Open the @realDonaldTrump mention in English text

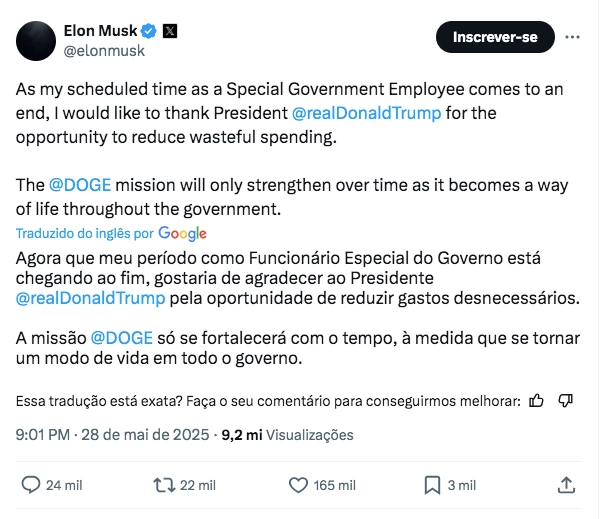click(x=368, y=113)
